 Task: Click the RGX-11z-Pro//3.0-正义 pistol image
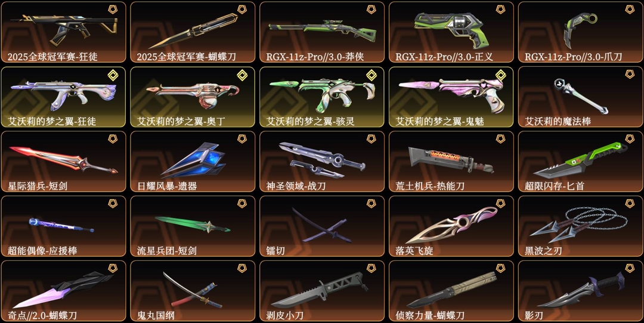click(452, 29)
